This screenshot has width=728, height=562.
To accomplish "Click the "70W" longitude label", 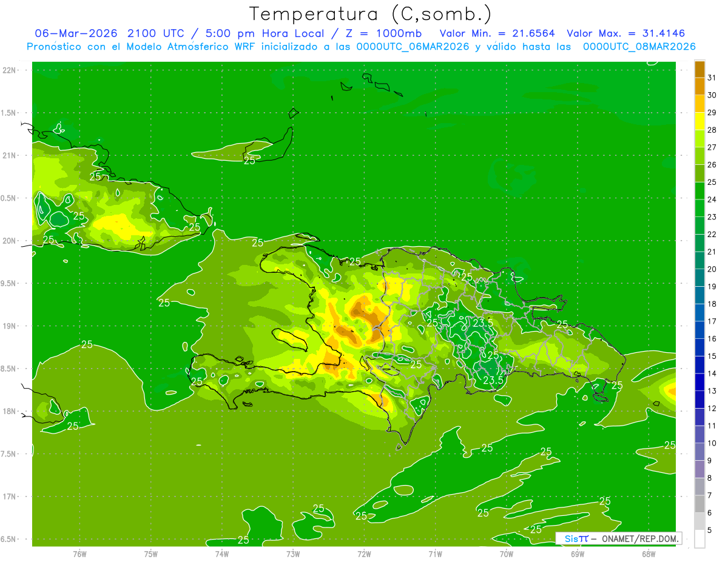I will (507, 554).
